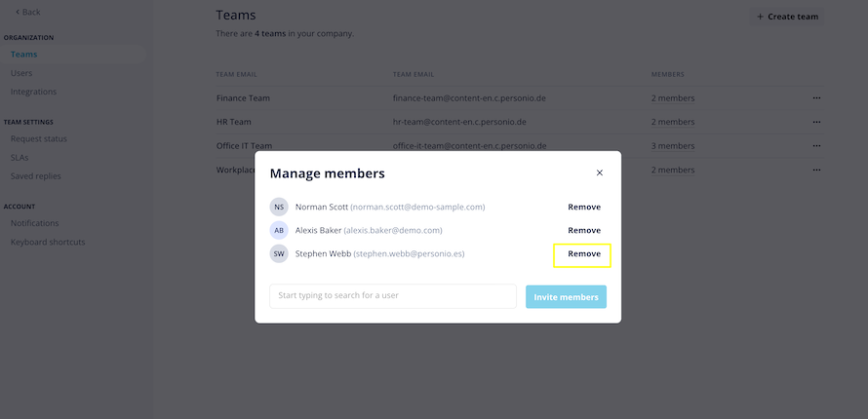868x419 pixels.
Task: Click the SW avatar for Stephen Webb
Action: pyautogui.click(x=279, y=253)
